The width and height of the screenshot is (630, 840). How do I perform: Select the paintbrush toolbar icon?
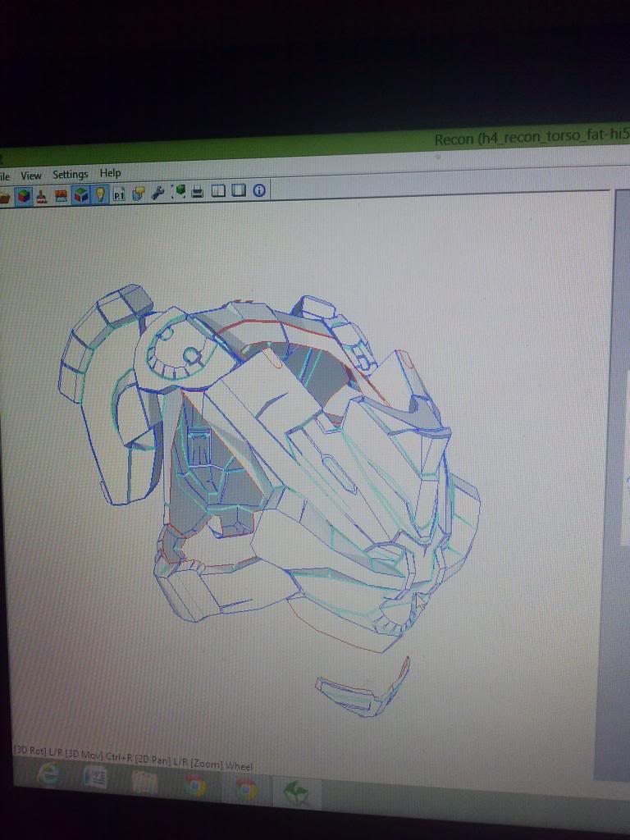(42, 197)
